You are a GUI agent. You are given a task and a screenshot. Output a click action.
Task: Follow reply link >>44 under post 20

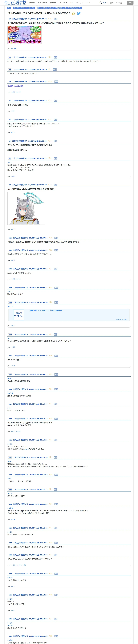(x=18, y=431)
